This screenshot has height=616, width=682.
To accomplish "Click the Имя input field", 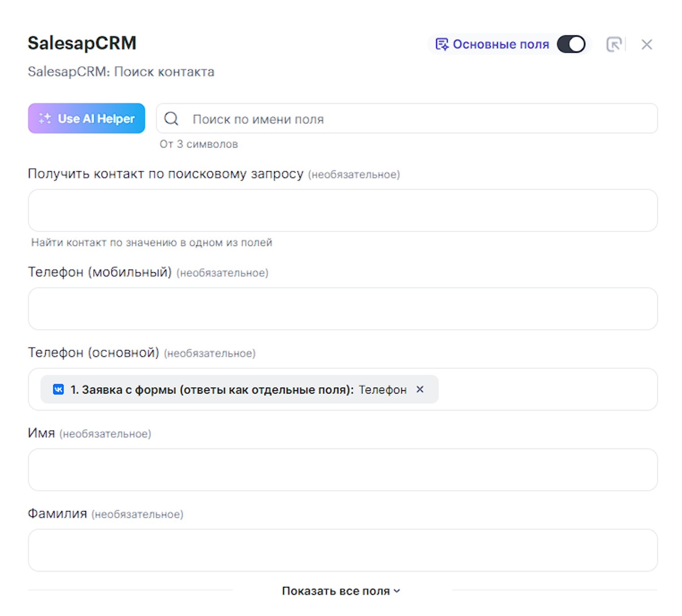I will pyautogui.click(x=343, y=470).
